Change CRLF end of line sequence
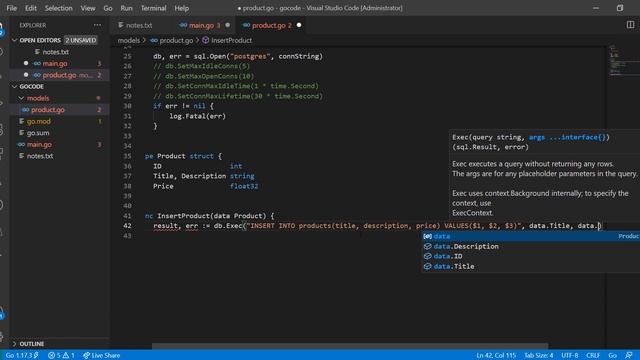 pos(593,355)
